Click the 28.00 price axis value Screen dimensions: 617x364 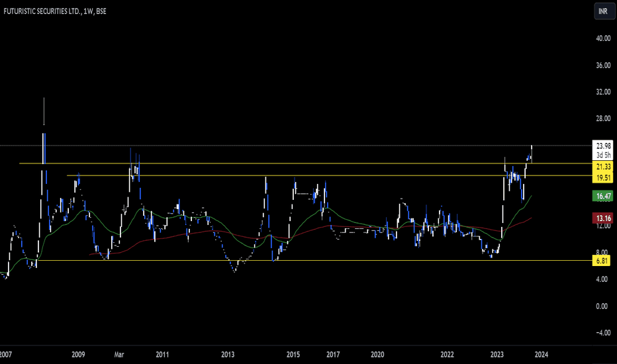[x=603, y=118]
